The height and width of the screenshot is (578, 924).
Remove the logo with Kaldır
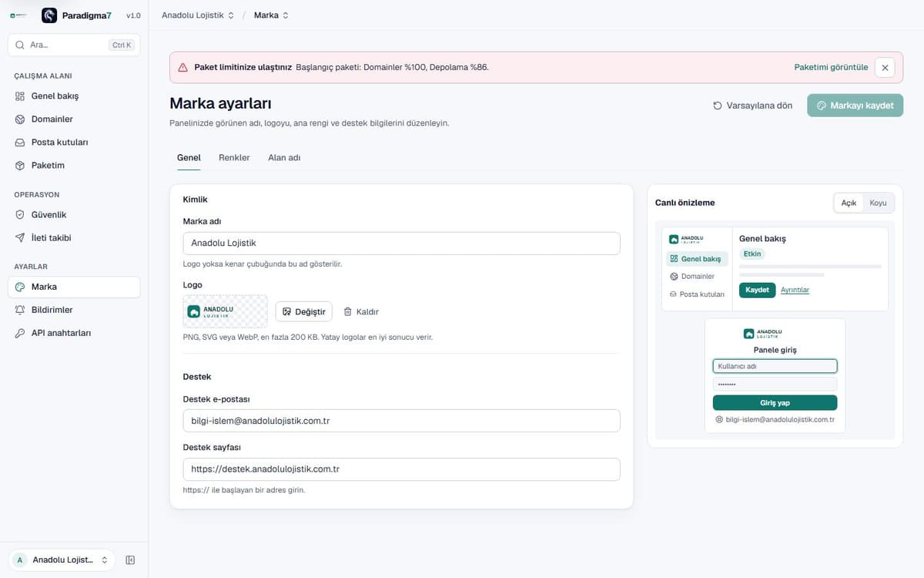tap(361, 312)
